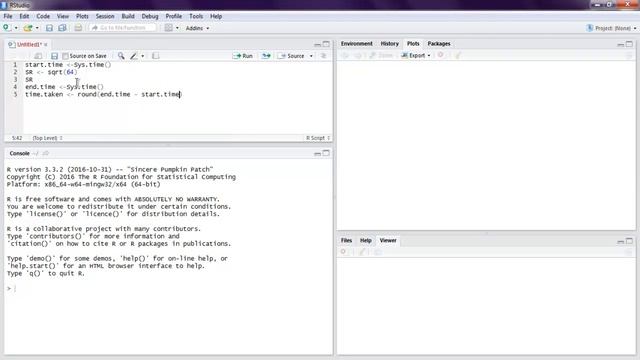Open the New File dropdown arrow
Image resolution: width=640 pixels, height=360 pixels.
pos(16,28)
